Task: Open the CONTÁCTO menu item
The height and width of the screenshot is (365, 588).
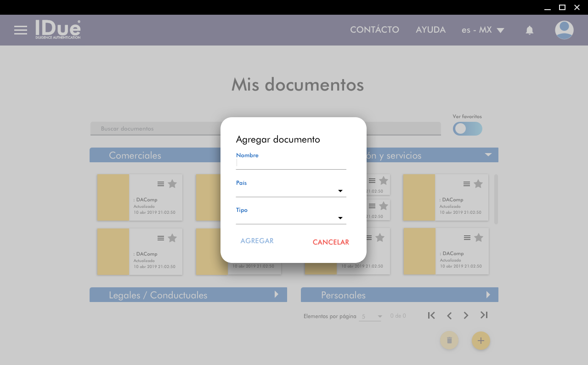Action: (374, 30)
